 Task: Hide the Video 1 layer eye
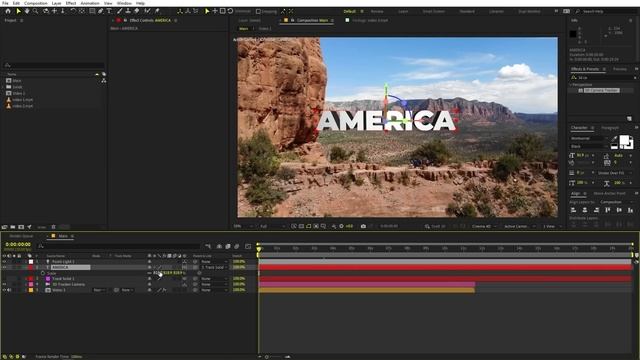[x=4, y=290]
